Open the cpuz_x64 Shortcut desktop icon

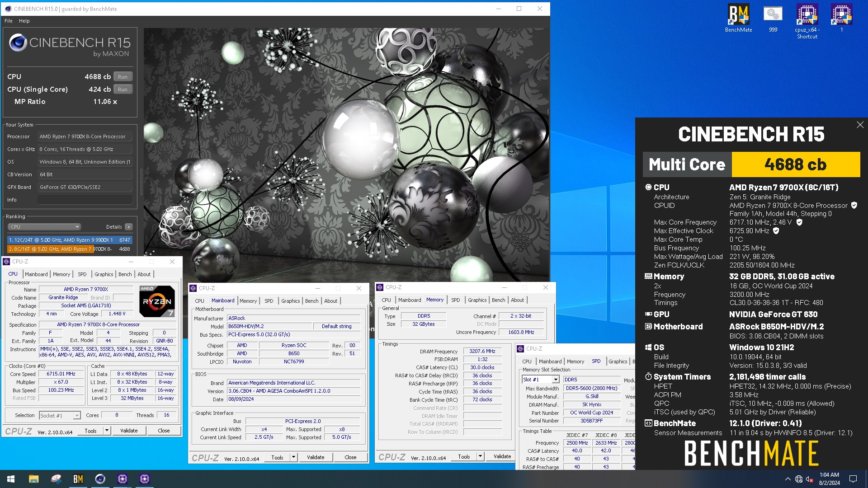point(807,21)
